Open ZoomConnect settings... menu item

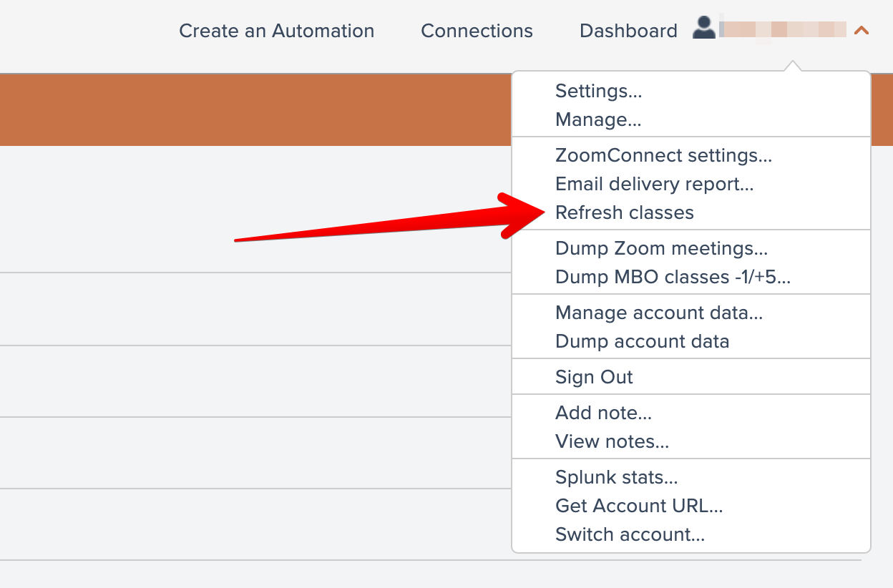tap(663, 155)
